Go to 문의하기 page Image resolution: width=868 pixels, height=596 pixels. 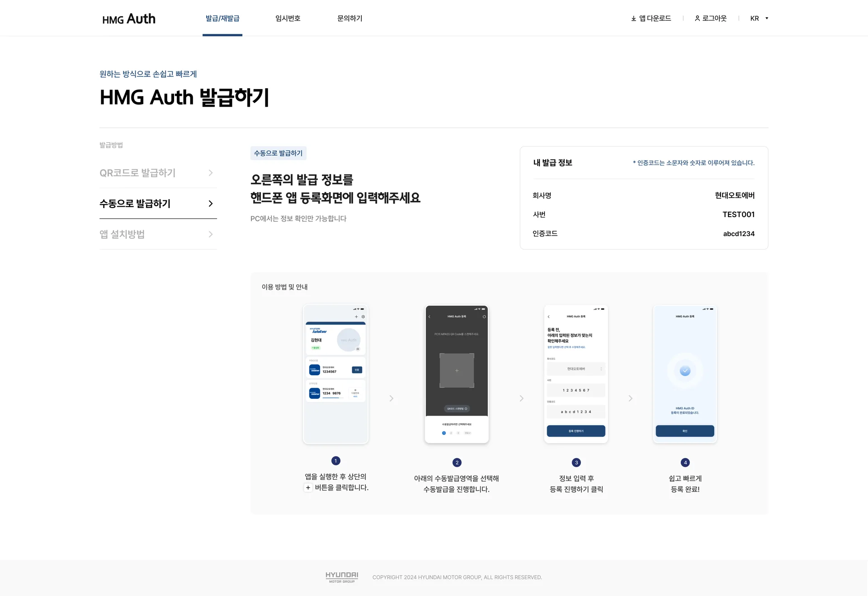click(x=350, y=18)
